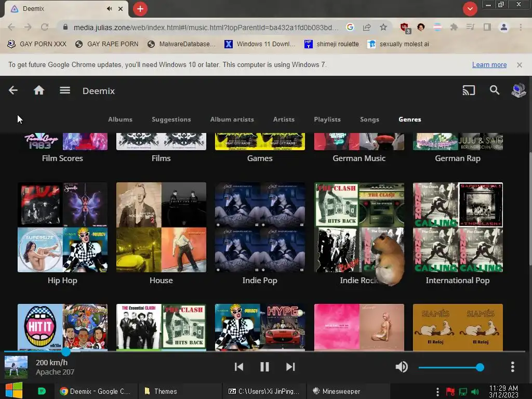Open uBlock Origin extension icon
Viewport: 532px width, 399px height.
click(x=405, y=28)
